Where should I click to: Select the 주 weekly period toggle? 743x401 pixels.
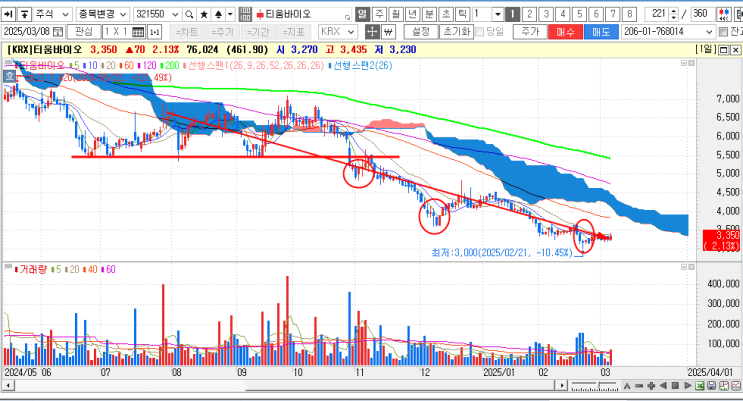point(379,14)
